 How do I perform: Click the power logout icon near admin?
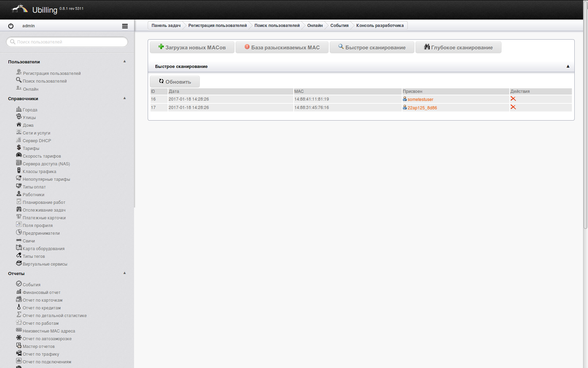coord(11,26)
